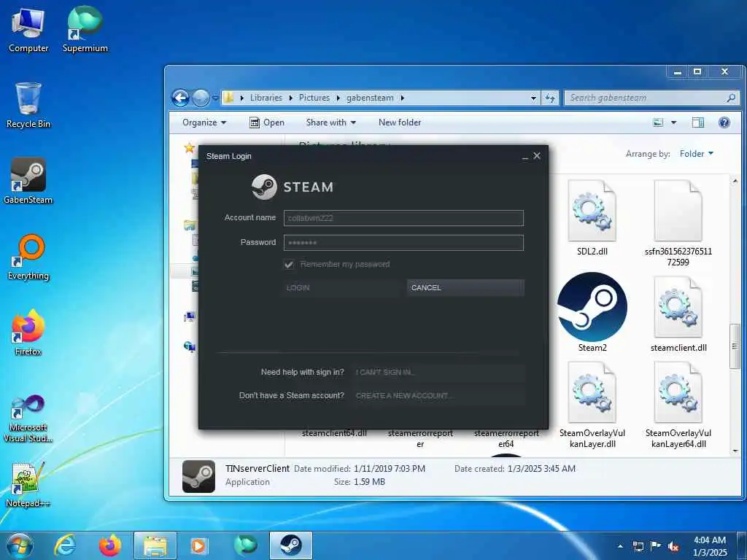747x560 pixels.
Task: Click the Password field
Action: (x=403, y=242)
